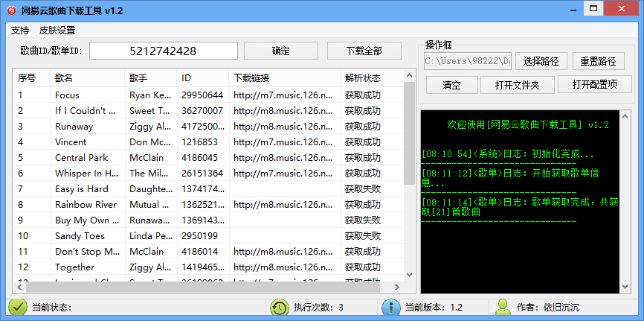Click the blue version info icon
This screenshot has width=644, height=321.
tap(390, 307)
